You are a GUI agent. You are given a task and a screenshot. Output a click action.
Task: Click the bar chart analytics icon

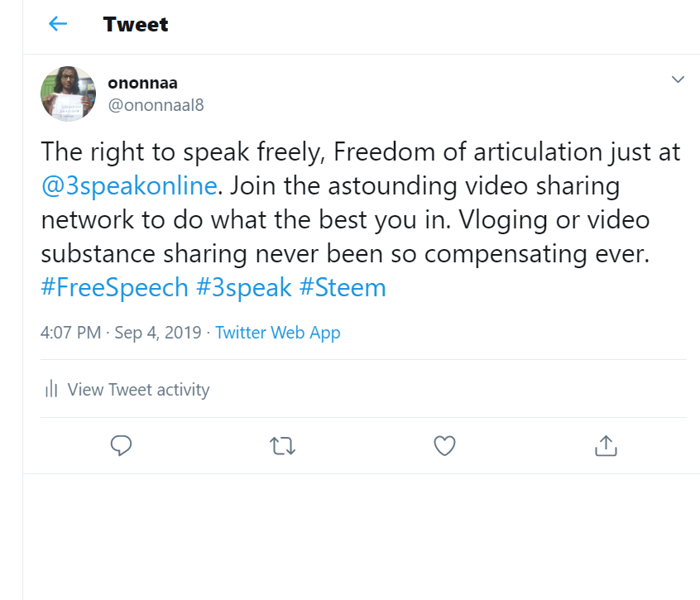pos(51,389)
